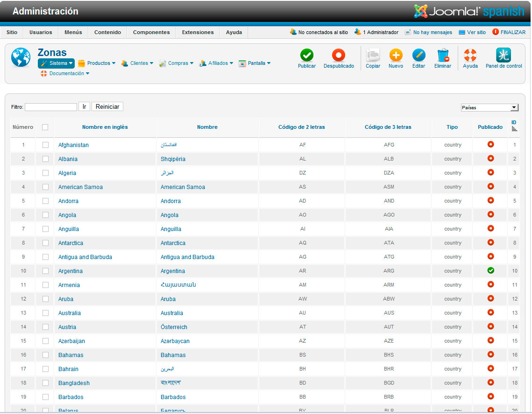Expand the Clientes submenu
Viewport: 532px width, 414px height.
tap(137, 63)
